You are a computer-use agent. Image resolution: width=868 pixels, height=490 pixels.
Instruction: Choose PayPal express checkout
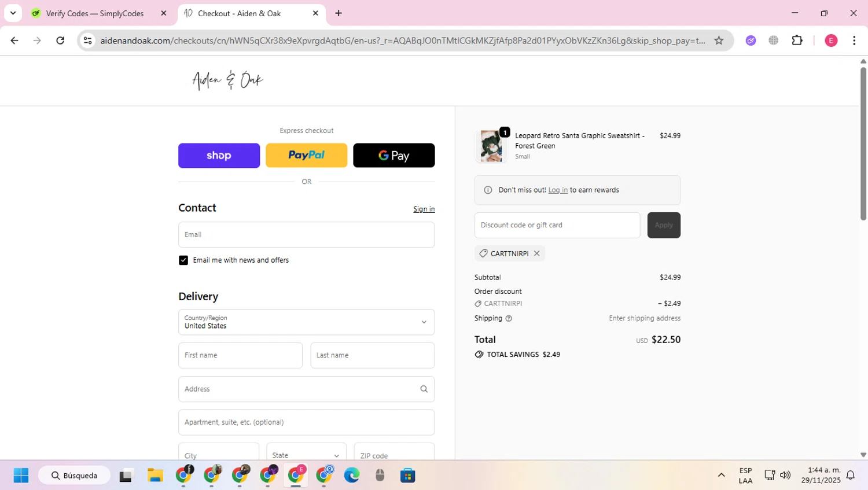point(306,156)
